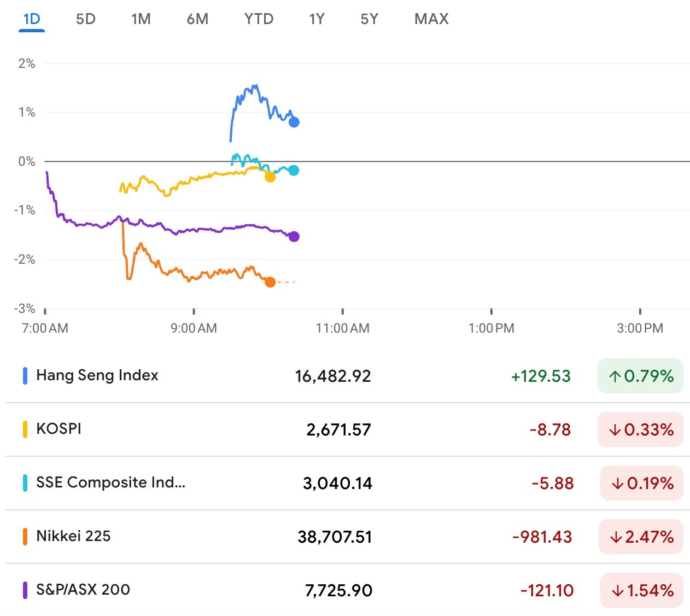Viewport: 690px width, 616px height.
Task: Click the 2% y-axis label
Action: point(26,63)
